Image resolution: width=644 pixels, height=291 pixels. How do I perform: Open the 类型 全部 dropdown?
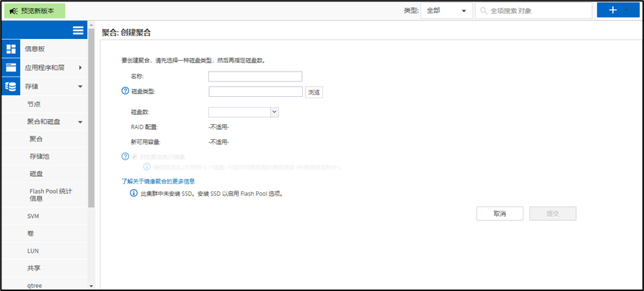tap(447, 11)
